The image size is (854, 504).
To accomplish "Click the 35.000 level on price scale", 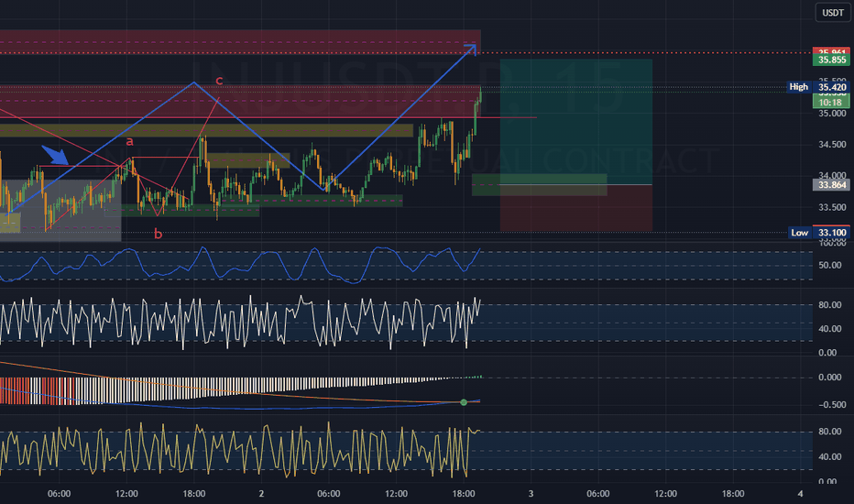I will point(832,114).
